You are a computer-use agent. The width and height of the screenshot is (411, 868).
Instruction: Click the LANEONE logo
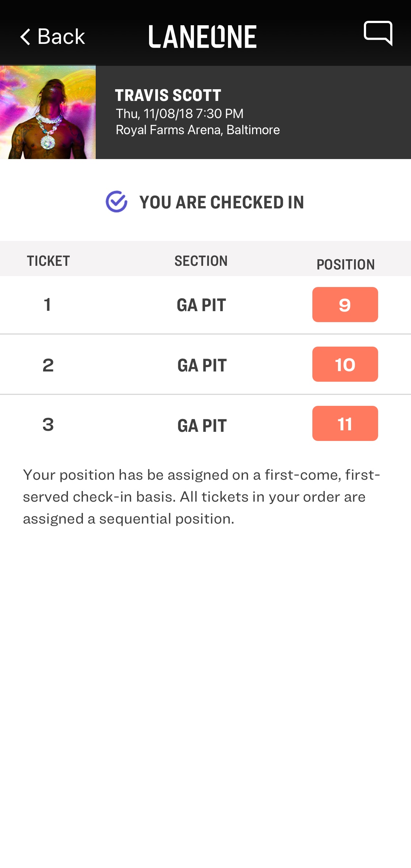pyautogui.click(x=202, y=37)
